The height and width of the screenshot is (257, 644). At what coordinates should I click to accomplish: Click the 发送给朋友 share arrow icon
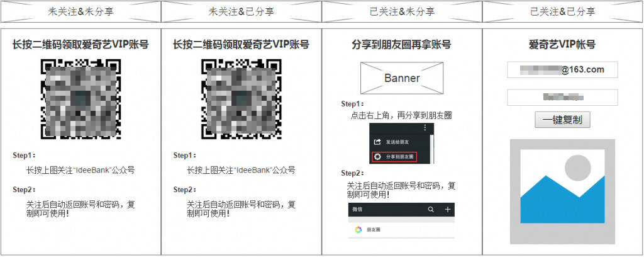coord(377,142)
